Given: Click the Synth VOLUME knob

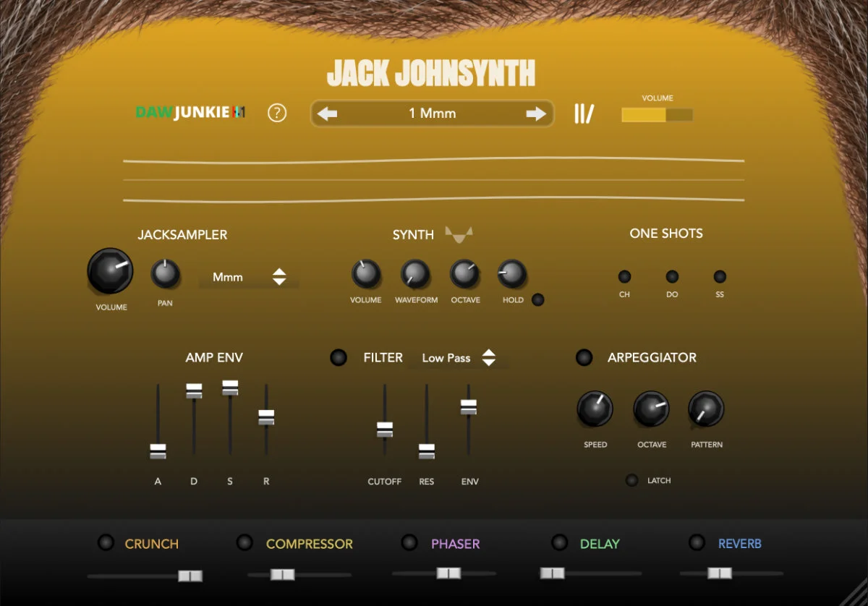Looking at the screenshot, I should click(x=366, y=274).
